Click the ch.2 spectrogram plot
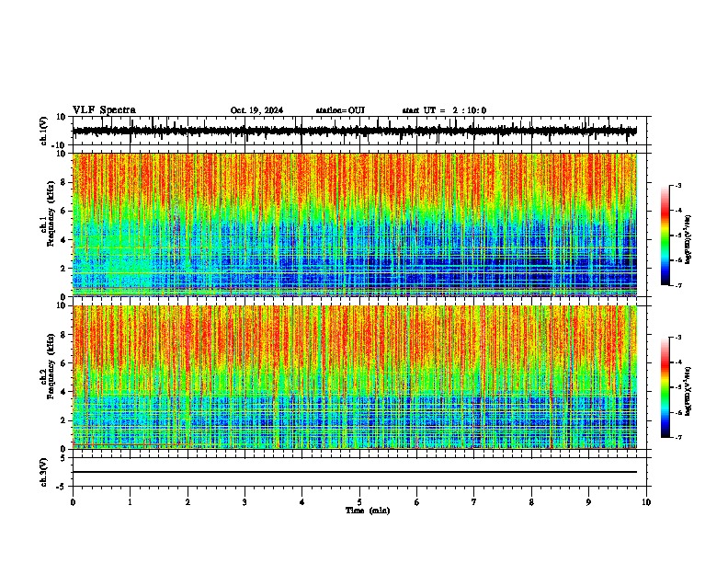Image resolution: width=728 pixels, height=563 pixels. coord(354,377)
